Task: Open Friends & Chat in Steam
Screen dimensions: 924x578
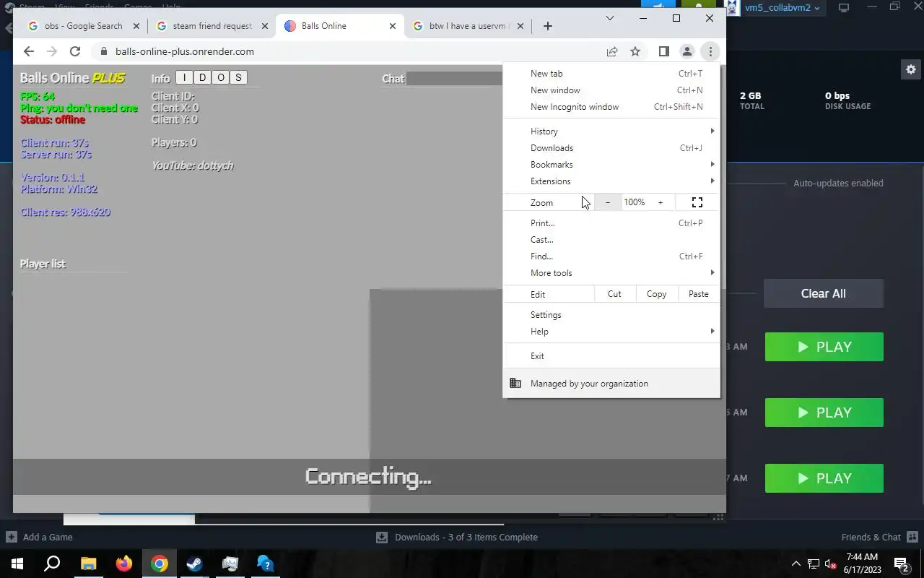Action: click(879, 537)
